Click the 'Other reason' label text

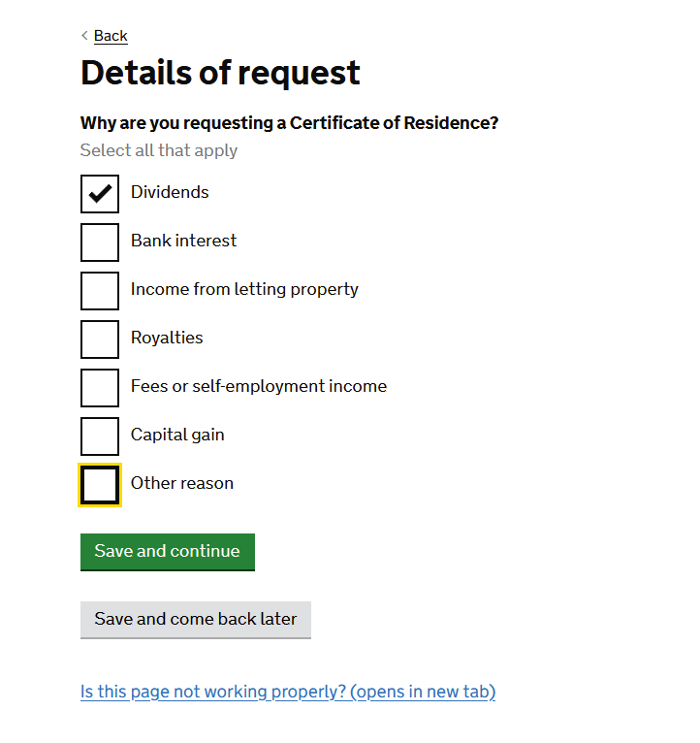click(181, 483)
